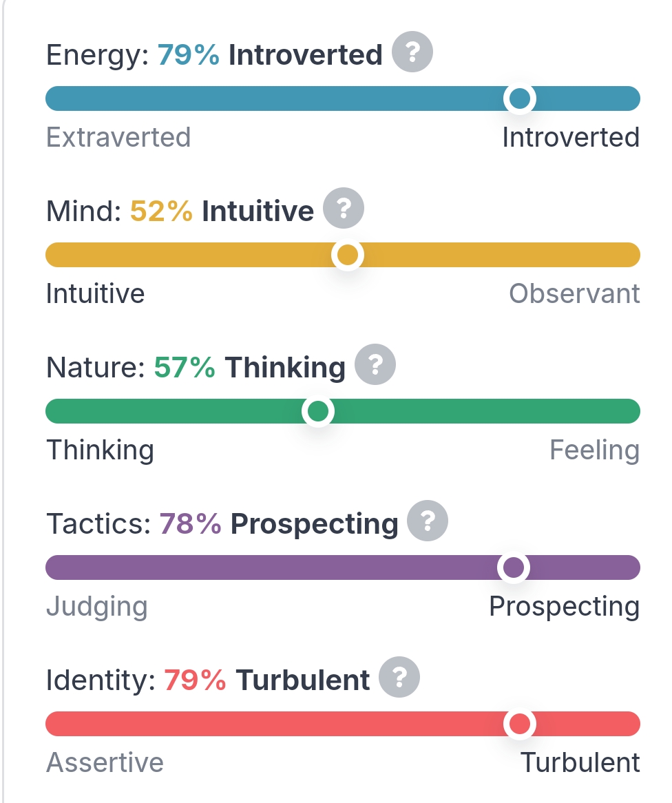Image resolution: width=672 pixels, height=803 pixels.
Task: Select the Observant label
Action: coord(575,293)
